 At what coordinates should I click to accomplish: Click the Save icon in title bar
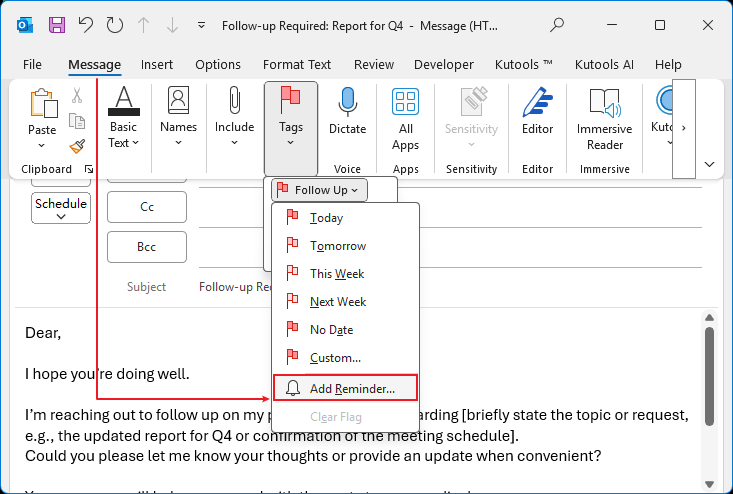coord(57,25)
